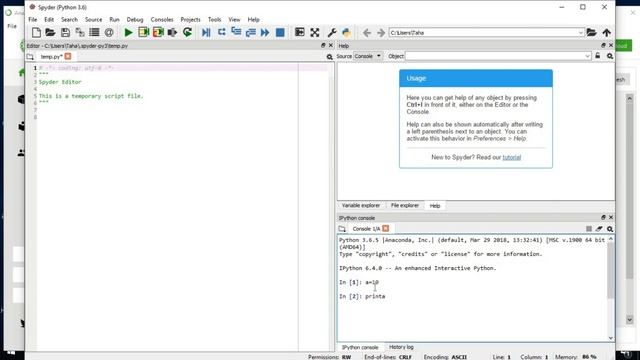
Task: Open the Help menu
Action: (x=253, y=20)
